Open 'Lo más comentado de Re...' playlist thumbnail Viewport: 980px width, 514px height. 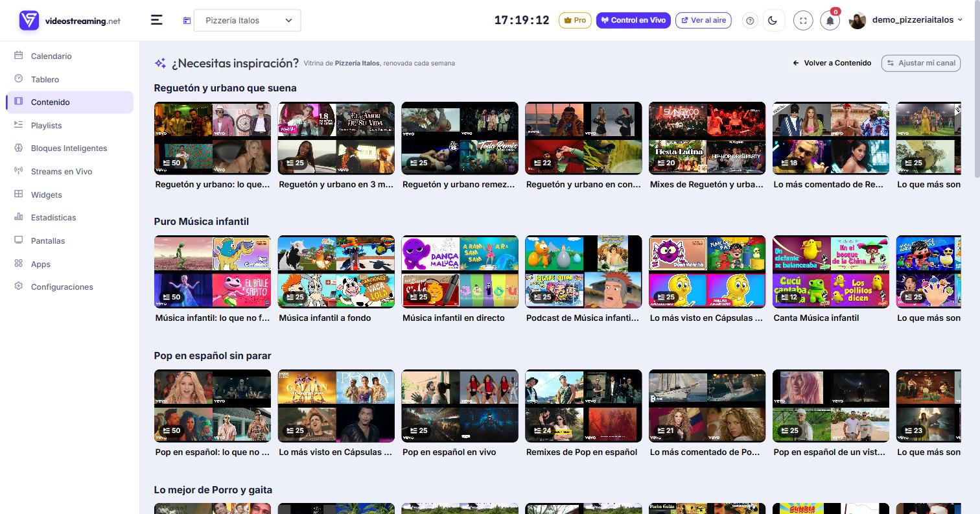click(831, 138)
